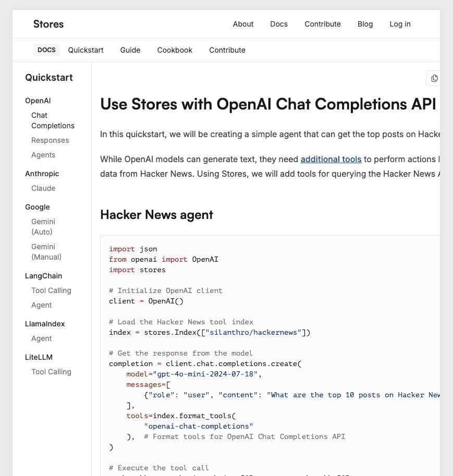This screenshot has width=453, height=476.
Task: Click the "client = OpenAI()" code line
Action: (x=146, y=301)
